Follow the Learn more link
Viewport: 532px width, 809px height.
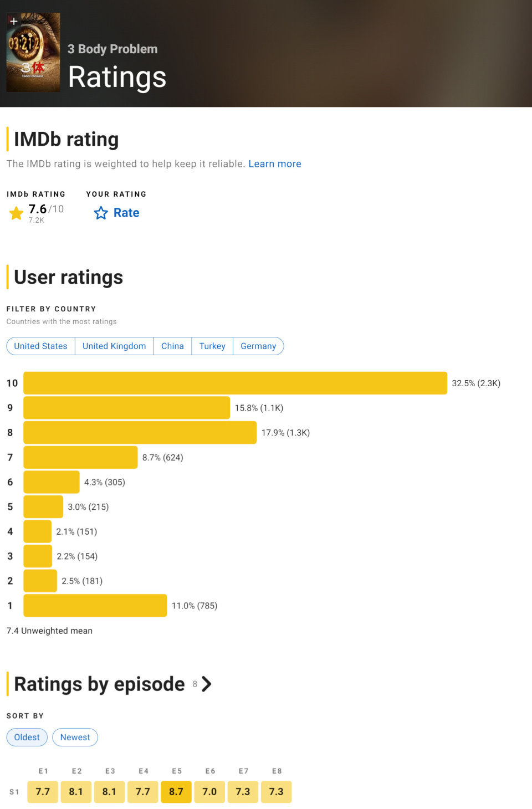tap(274, 164)
